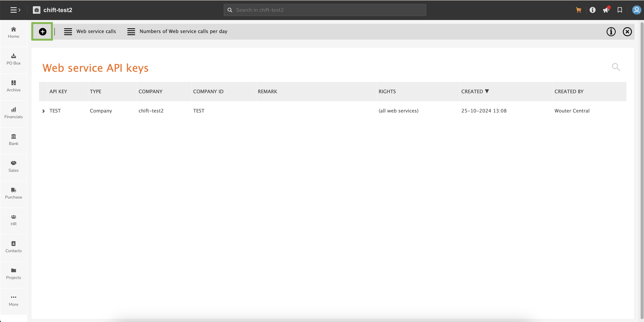The height and width of the screenshot is (322, 644).
Task: Click the header info icon next to the cart
Action: point(592,10)
